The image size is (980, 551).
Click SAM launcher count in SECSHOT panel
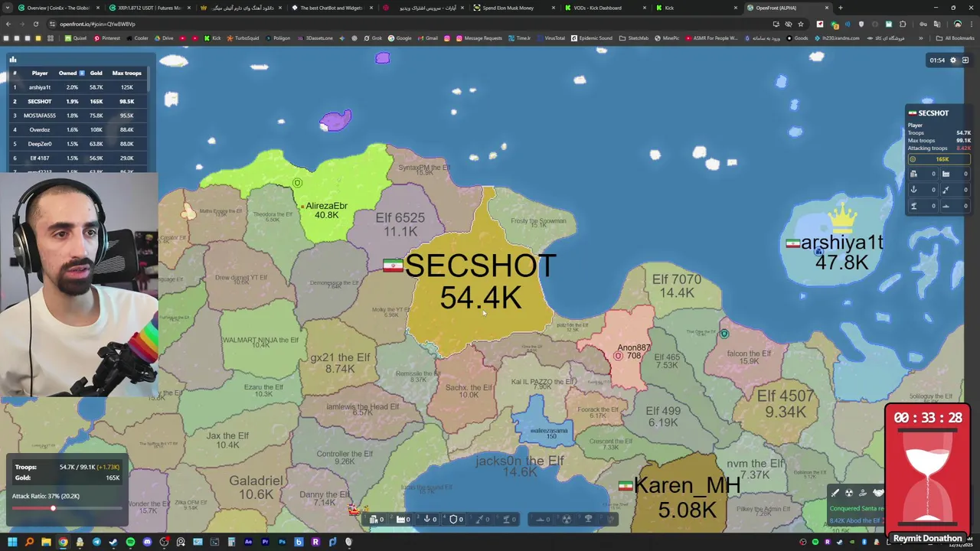coord(922,206)
